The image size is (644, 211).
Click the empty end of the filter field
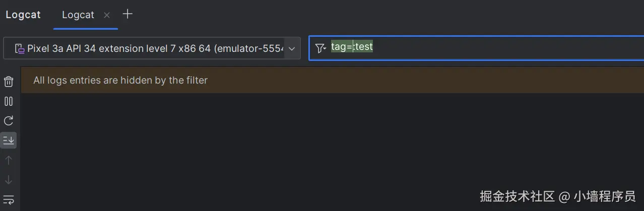coord(554,48)
